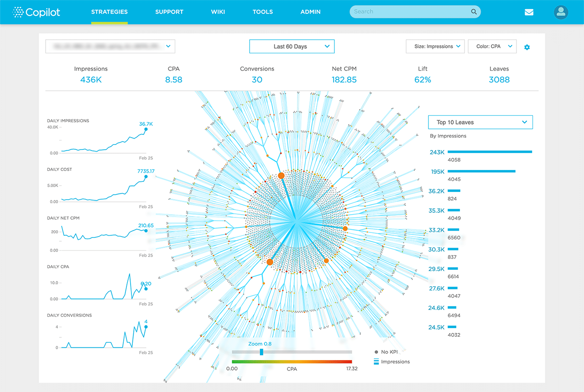Open the ADMIN tab
The height and width of the screenshot is (392, 584).
tap(310, 12)
